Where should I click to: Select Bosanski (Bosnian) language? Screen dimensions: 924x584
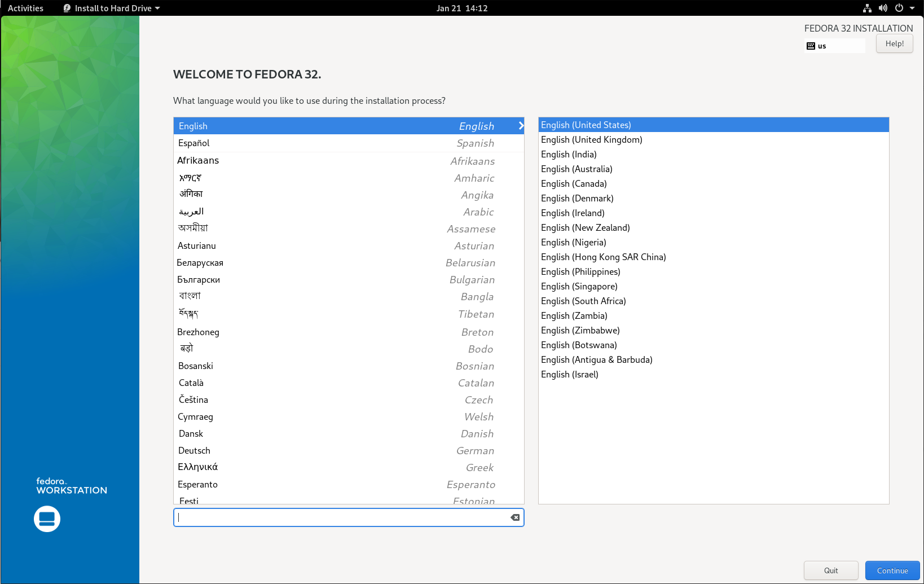[349, 366]
